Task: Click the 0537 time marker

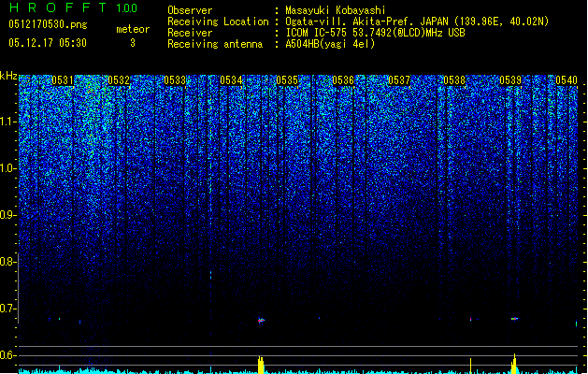Action: pos(399,80)
